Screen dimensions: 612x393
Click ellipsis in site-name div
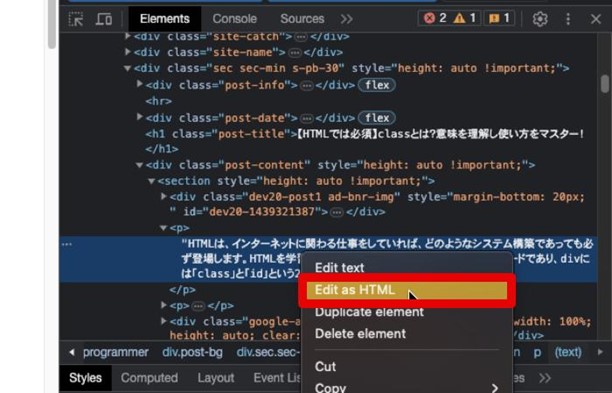point(295,53)
